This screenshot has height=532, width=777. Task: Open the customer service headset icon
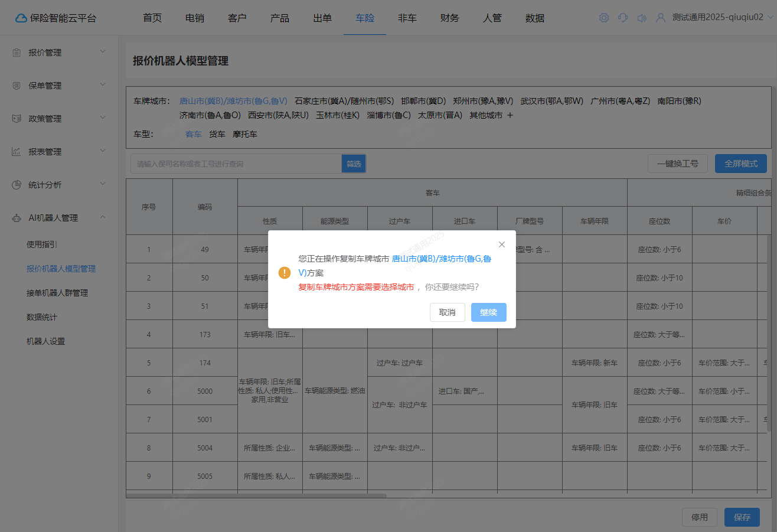tap(623, 18)
